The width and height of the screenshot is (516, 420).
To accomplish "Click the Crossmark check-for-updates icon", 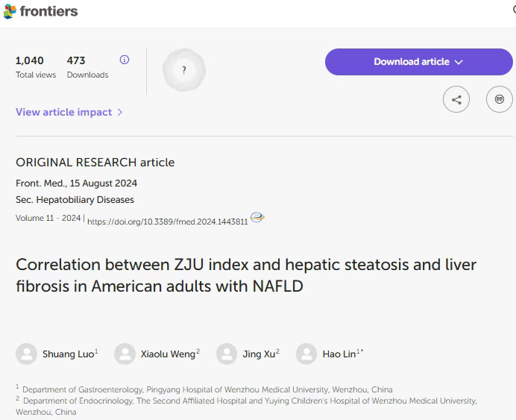I will point(257,217).
